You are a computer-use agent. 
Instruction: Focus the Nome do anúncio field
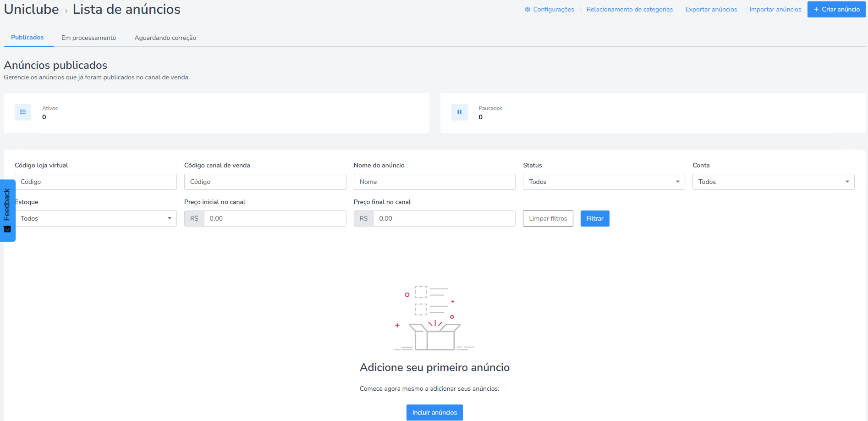[434, 182]
